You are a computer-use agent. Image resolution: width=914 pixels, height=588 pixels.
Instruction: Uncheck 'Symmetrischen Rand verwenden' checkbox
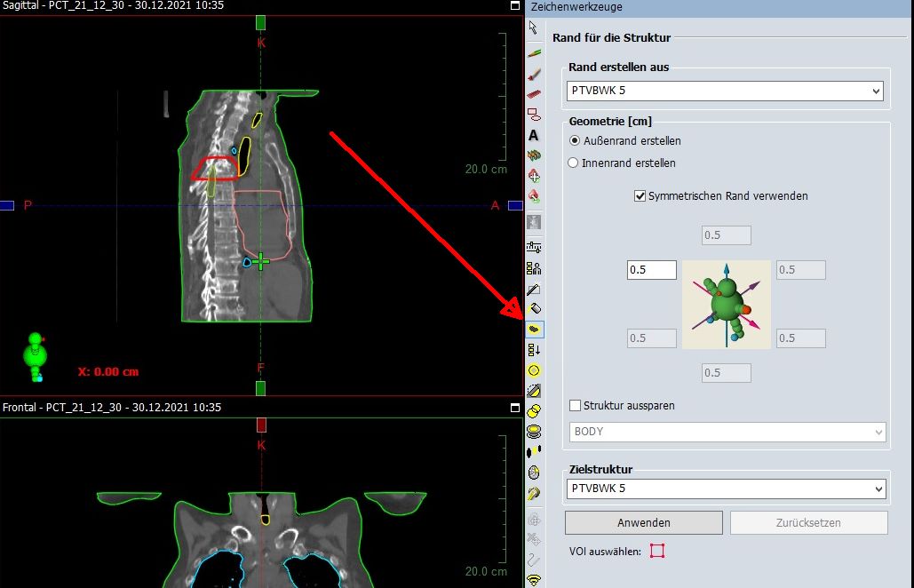coord(640,196)
